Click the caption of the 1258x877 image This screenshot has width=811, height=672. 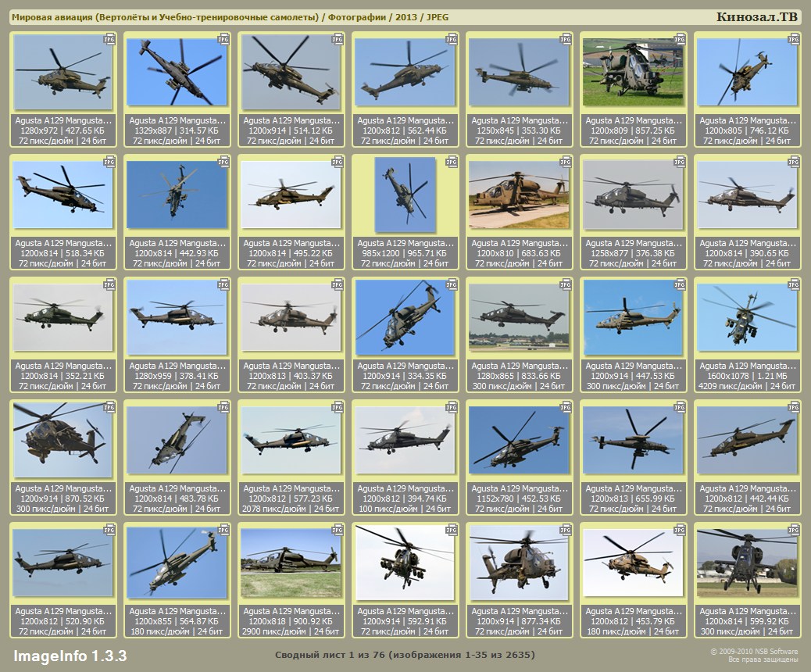634,253
